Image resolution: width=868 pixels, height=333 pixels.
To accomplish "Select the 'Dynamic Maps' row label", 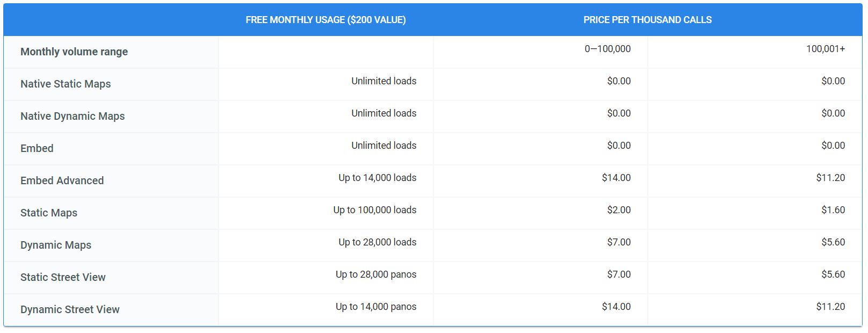I will tap(56, 245).
